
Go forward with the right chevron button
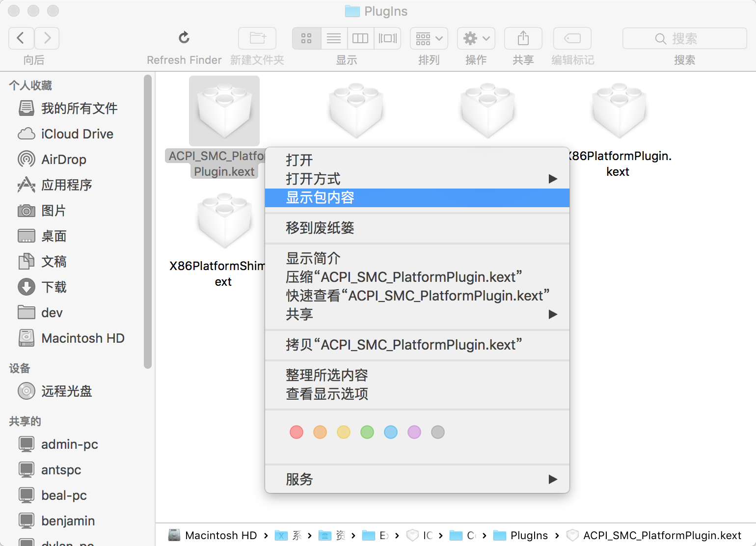tap(47, 38)
